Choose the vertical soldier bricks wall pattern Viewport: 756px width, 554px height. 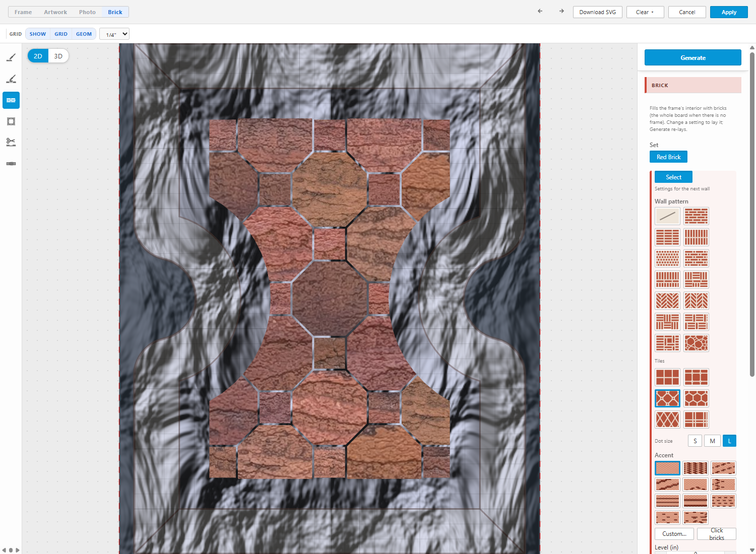click(697, 237)
